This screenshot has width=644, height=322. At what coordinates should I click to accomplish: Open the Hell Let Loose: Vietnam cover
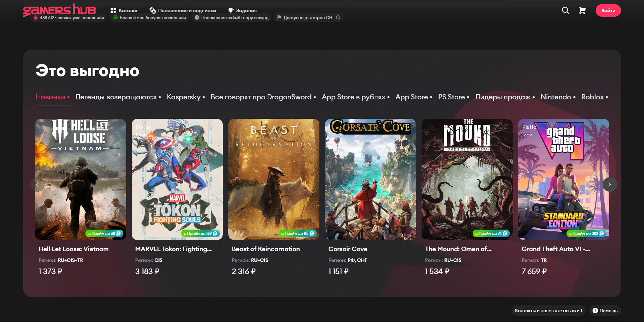tap(81, 179)
